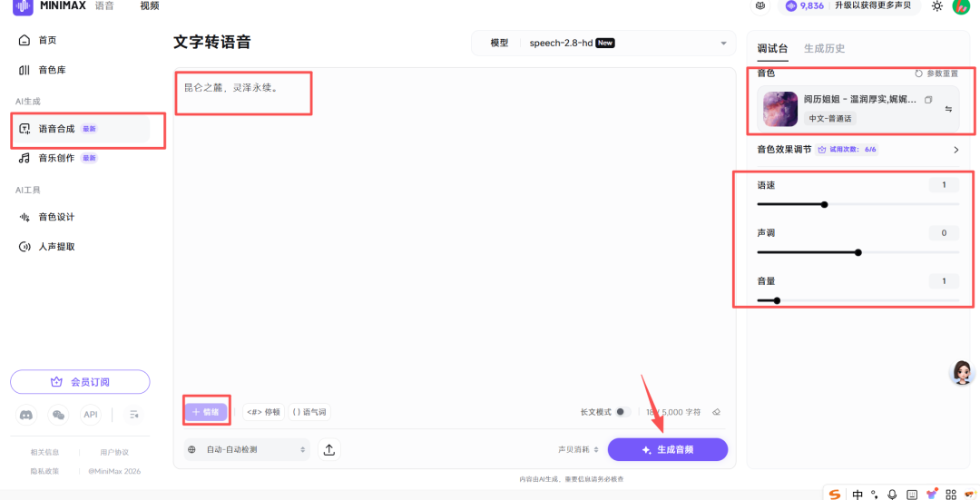Click the 试用次数 6/6 badge
This screenshot has width=980, height=500.
[847, 150]
